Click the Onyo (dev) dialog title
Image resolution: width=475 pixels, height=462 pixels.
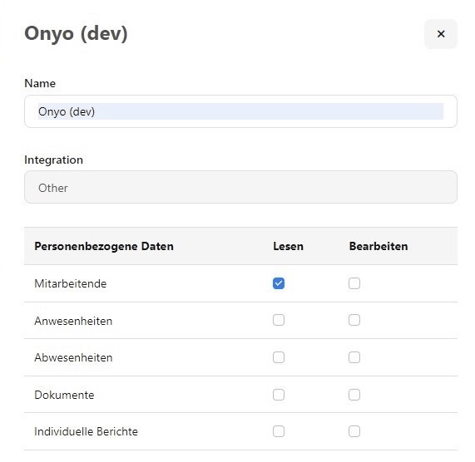coord(76,34)
